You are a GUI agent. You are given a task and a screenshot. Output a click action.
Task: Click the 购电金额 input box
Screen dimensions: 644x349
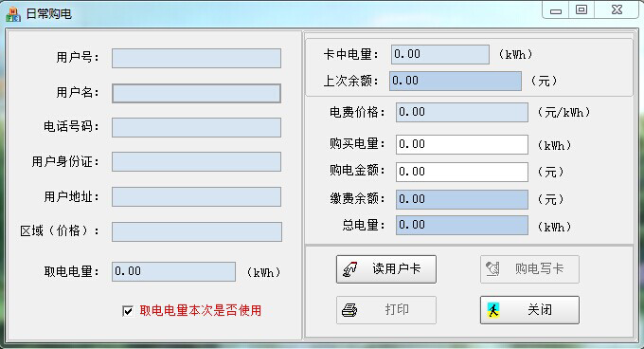click(x=462, y=172)
